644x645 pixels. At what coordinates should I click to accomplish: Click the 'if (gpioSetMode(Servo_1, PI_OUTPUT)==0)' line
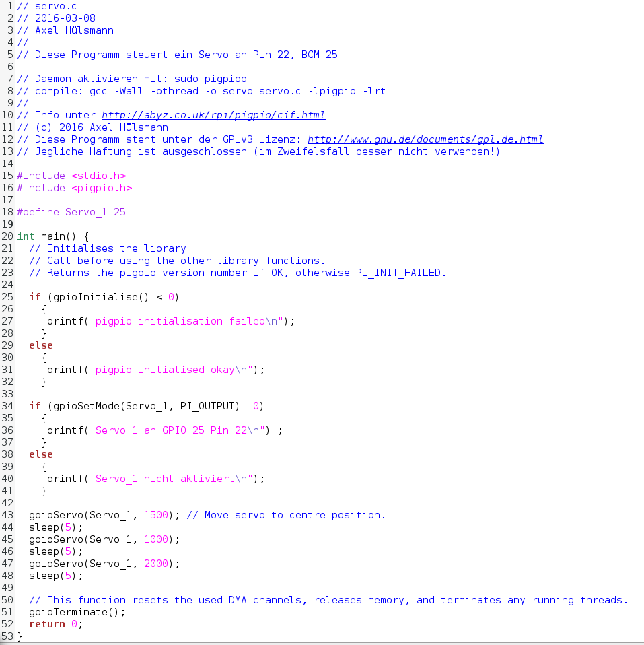pyautogui.click(x=147, y=406)
